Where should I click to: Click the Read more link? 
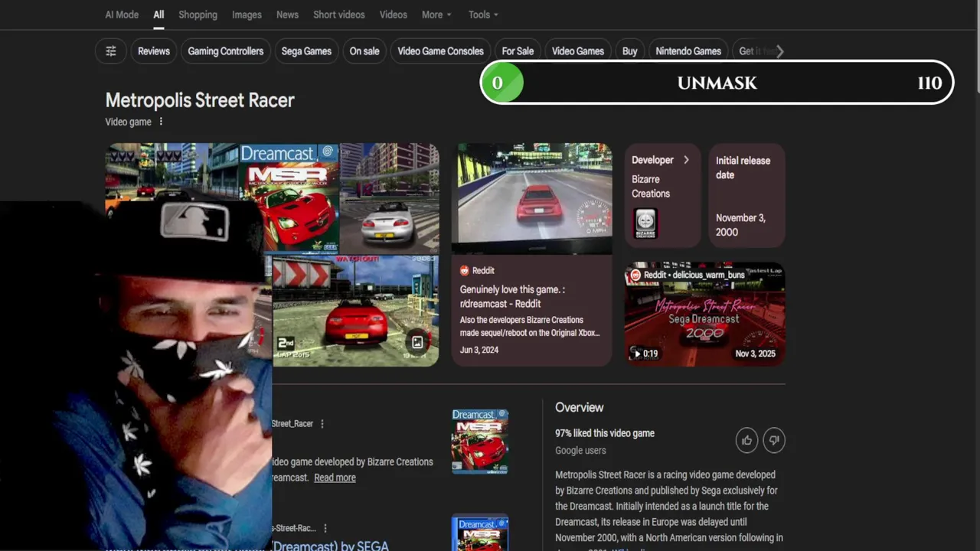coord(335,478)
